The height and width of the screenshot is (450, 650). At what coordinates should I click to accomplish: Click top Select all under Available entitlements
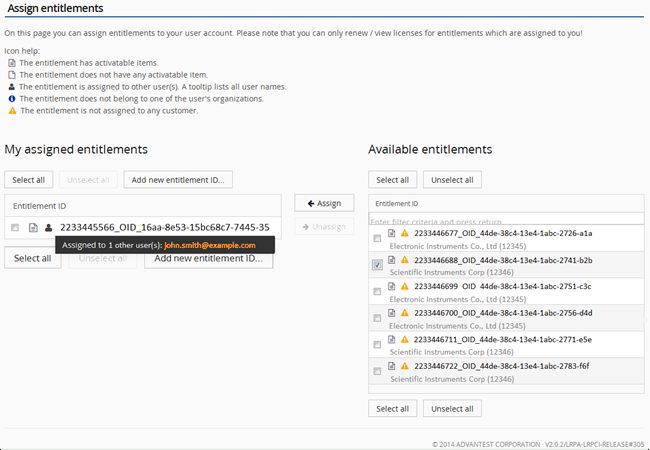tap(392, 180)
